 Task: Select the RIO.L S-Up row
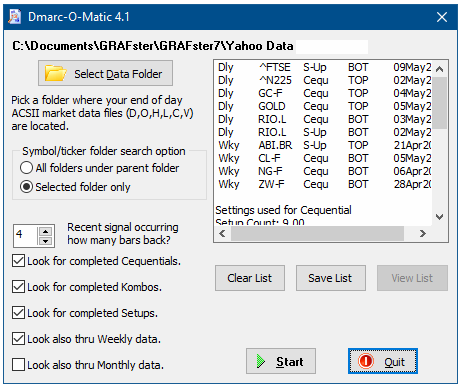tap(324, 132)
